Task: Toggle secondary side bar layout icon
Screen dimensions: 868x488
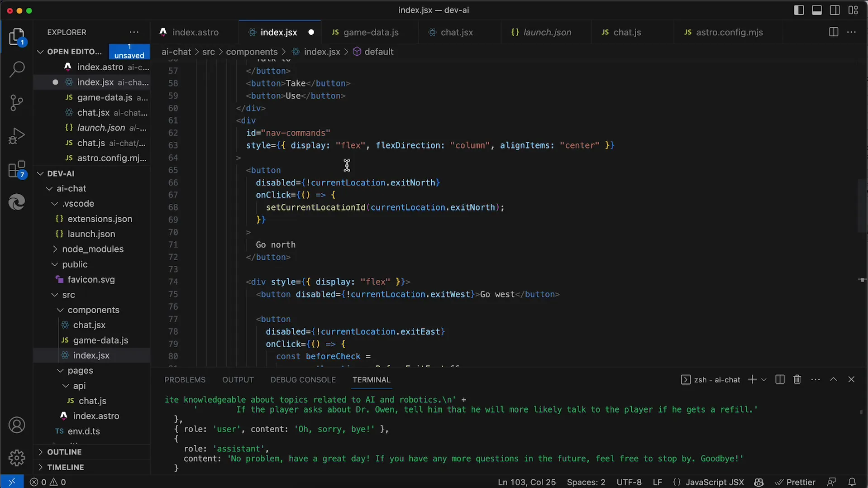Action: tap(835, 10)
